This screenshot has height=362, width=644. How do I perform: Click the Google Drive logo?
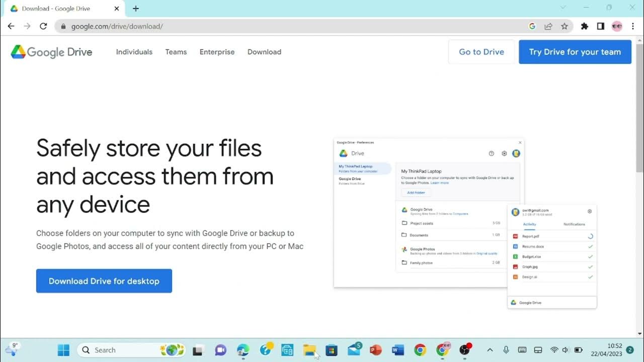[x=51, y=52]
